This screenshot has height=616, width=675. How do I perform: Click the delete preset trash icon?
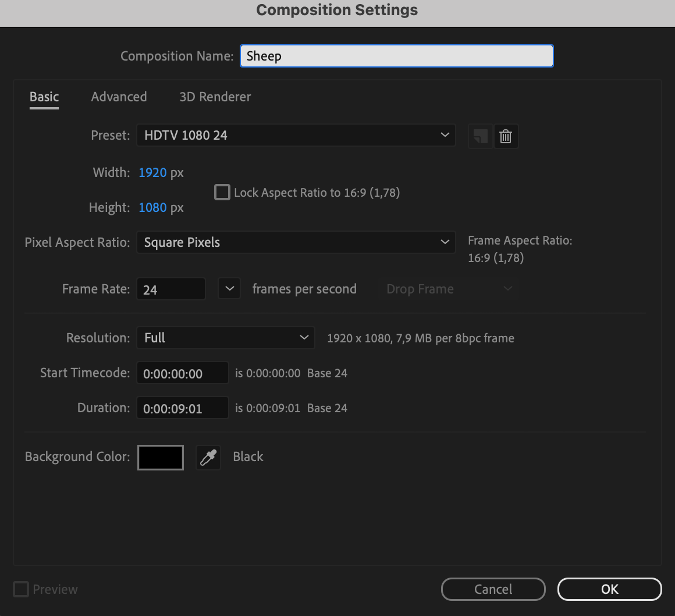pos(506,136)
